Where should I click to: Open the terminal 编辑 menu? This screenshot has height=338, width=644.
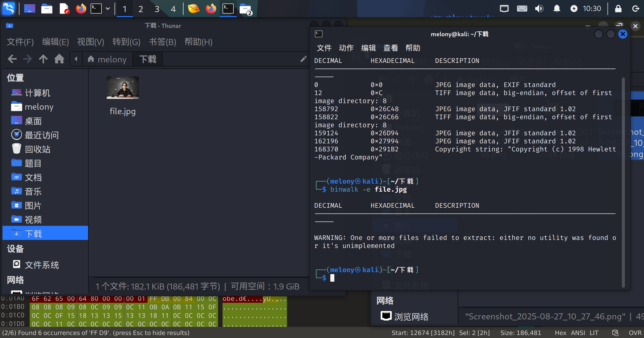coord(368,48)
